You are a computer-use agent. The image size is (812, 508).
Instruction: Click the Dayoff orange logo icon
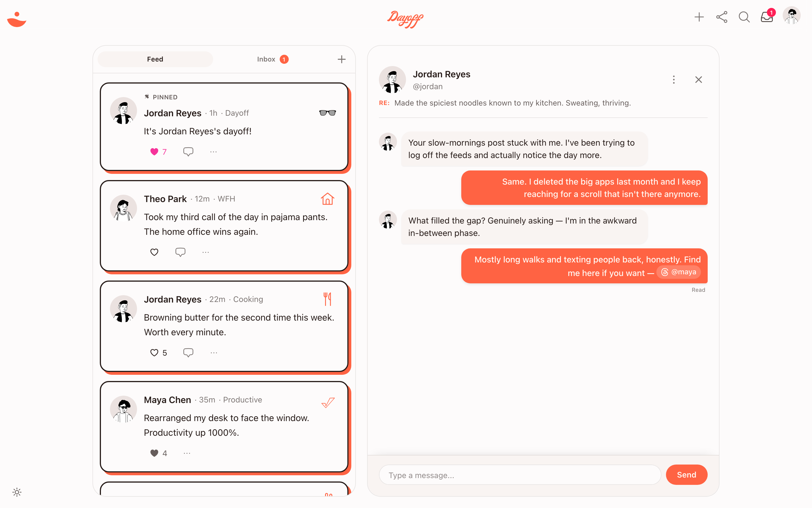point(16,19)
